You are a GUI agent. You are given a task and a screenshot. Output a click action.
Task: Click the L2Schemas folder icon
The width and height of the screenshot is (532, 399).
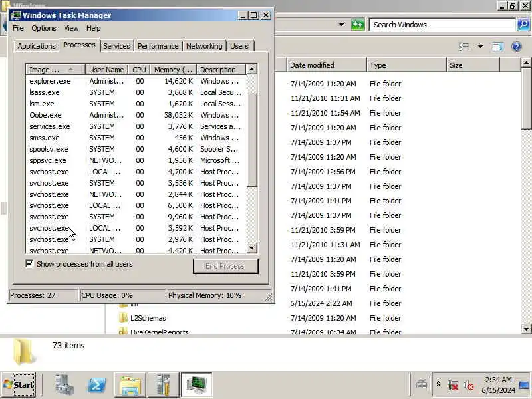123,318
